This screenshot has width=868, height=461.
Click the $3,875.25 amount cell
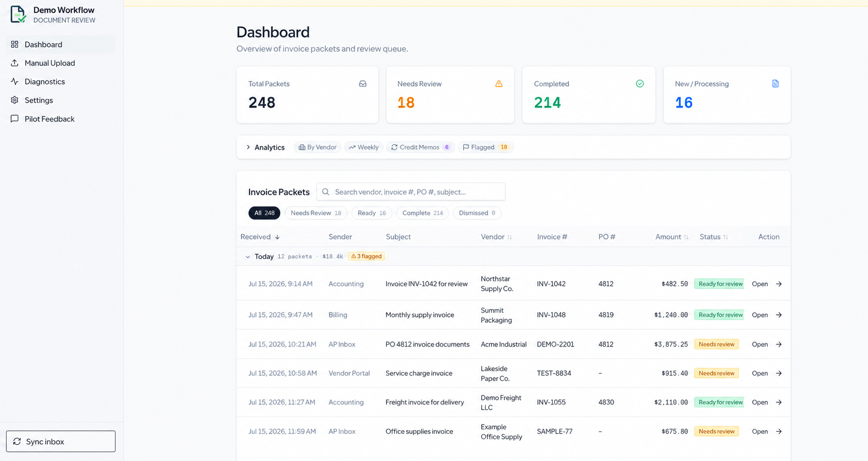point(671,344)
